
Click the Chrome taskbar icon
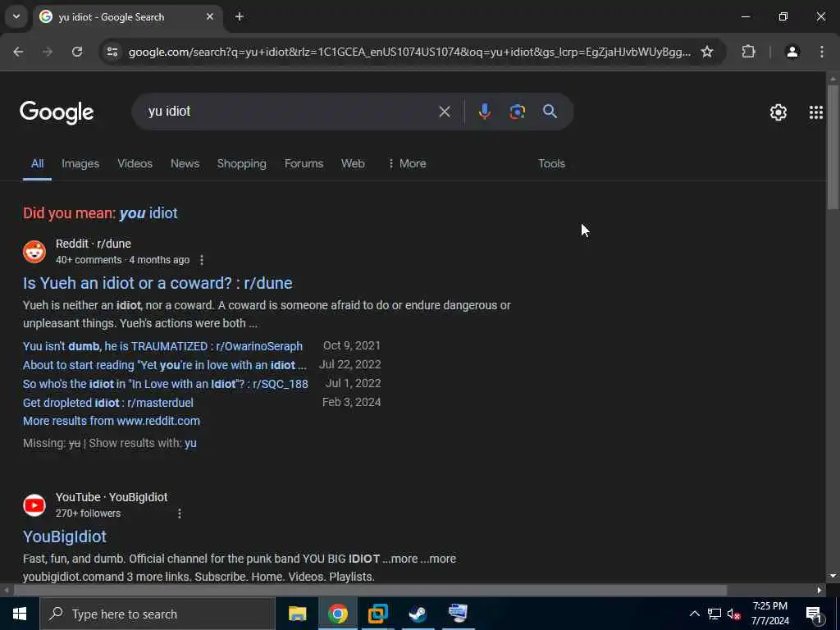click(337, 614)
